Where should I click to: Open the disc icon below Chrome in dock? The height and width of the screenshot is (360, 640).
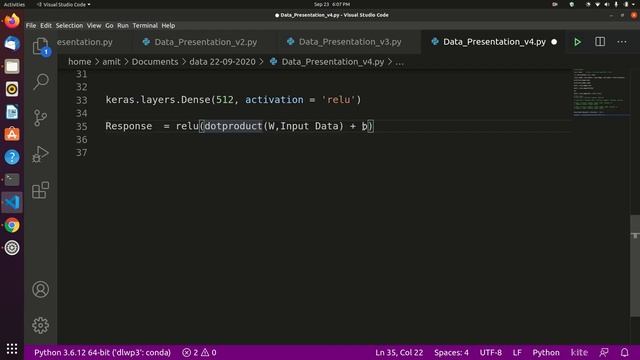(12, 248)
